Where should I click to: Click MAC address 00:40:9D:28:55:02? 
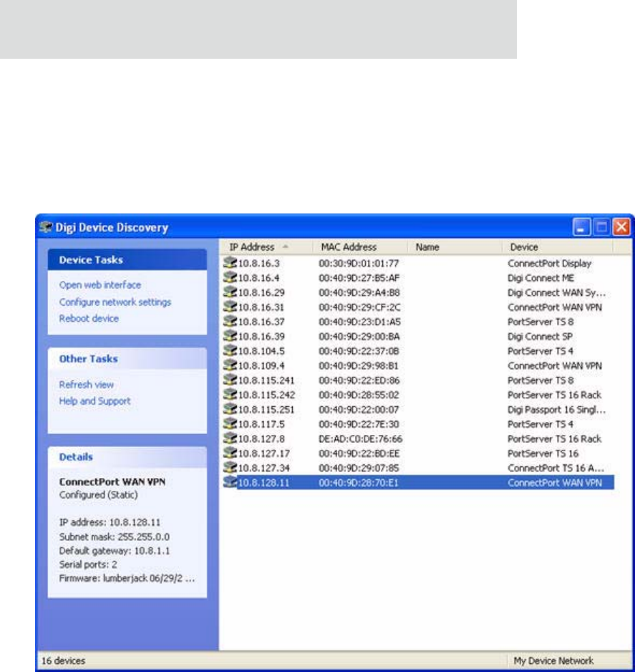tap(359, 395)
